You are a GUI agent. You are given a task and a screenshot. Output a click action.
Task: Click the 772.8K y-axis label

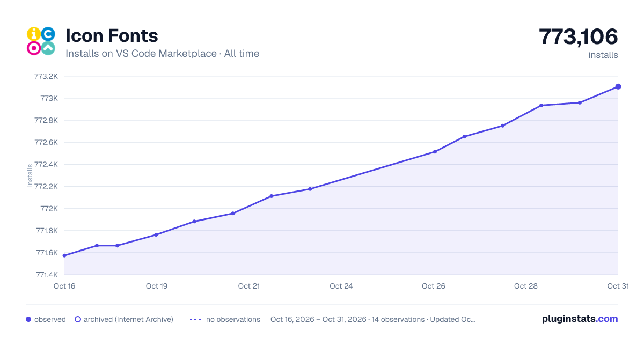(x=46, y=120)
